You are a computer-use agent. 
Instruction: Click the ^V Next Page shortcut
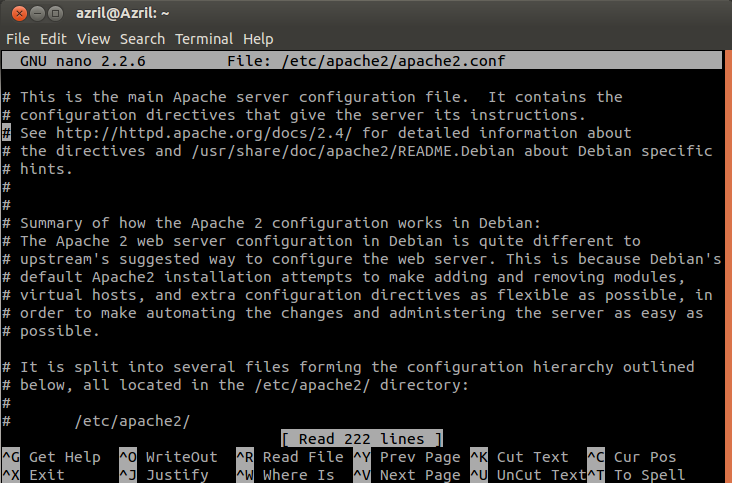pos(407,475)
